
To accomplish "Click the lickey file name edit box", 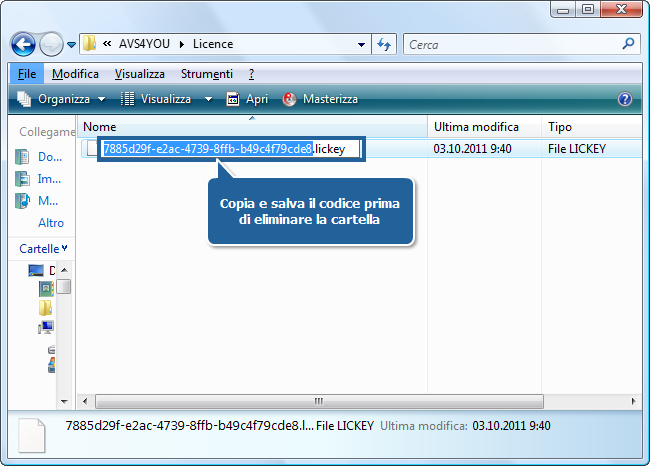I will pos(231,148).
